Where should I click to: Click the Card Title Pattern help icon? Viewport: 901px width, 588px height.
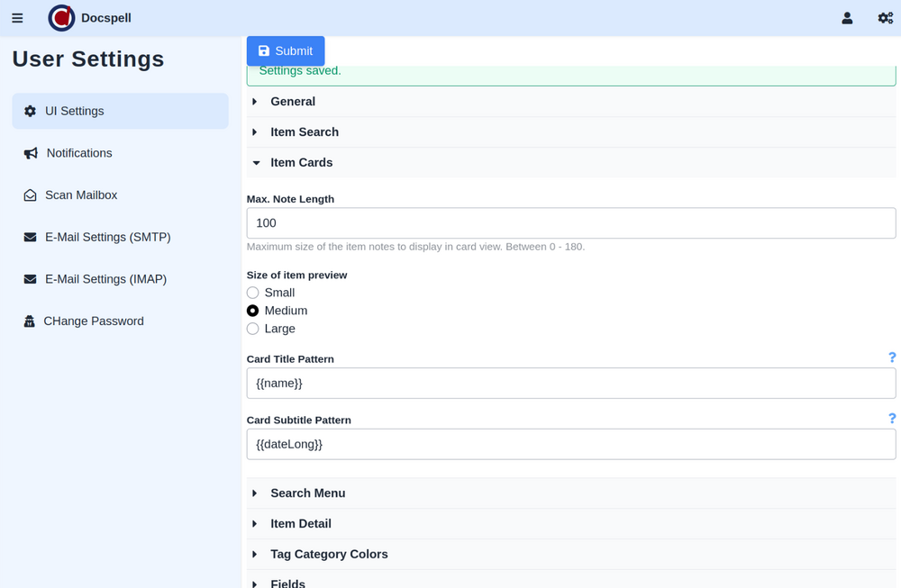(x=892, y=358)
